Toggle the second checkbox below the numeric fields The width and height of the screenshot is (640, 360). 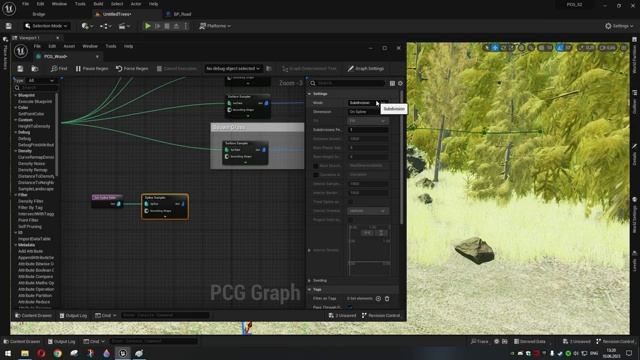pos(316,175)
